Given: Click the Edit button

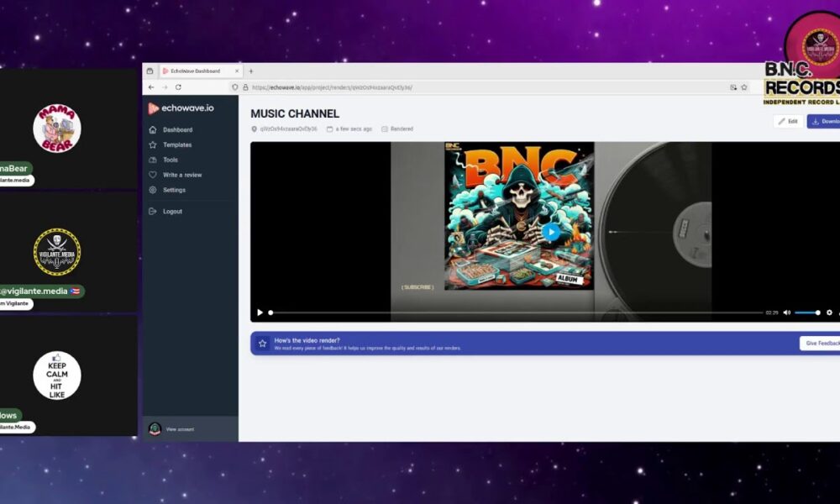Looking at the screenshot, I should [x=788, y=121].
